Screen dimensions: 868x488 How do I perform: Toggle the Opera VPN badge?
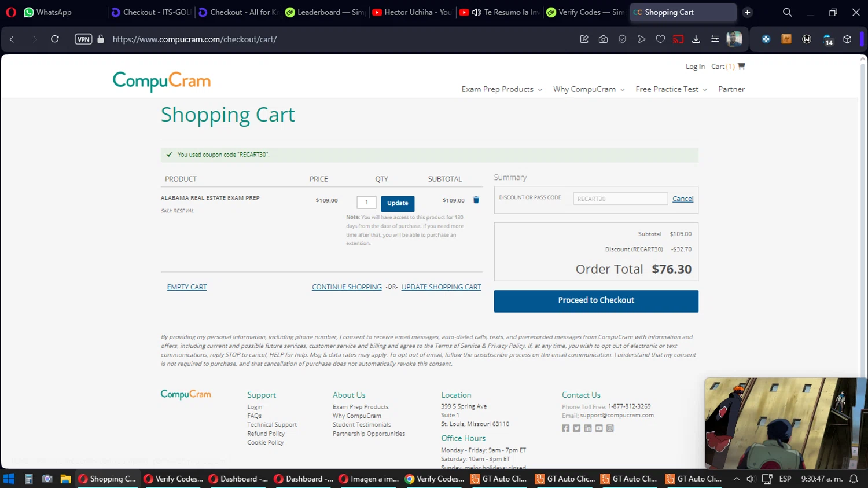click(83, 39)
